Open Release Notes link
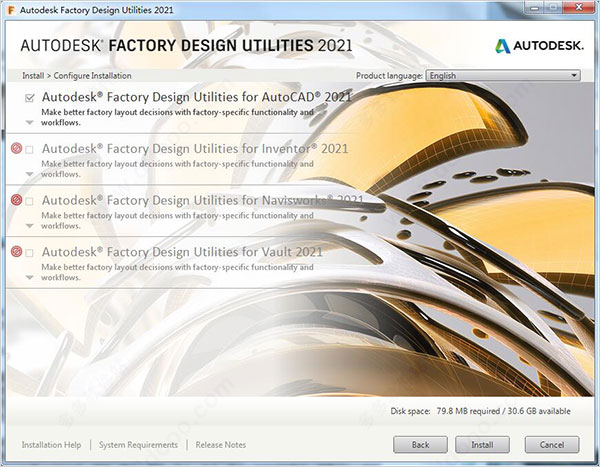Viewport: 600px width, 467px height. (221, 445)
